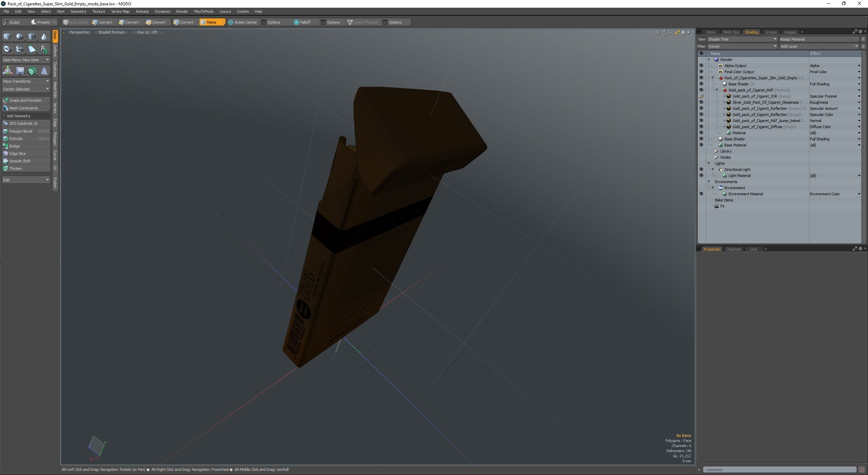Click the Smooth Shift button
868x475 pixels.
[x=26, y=161]
